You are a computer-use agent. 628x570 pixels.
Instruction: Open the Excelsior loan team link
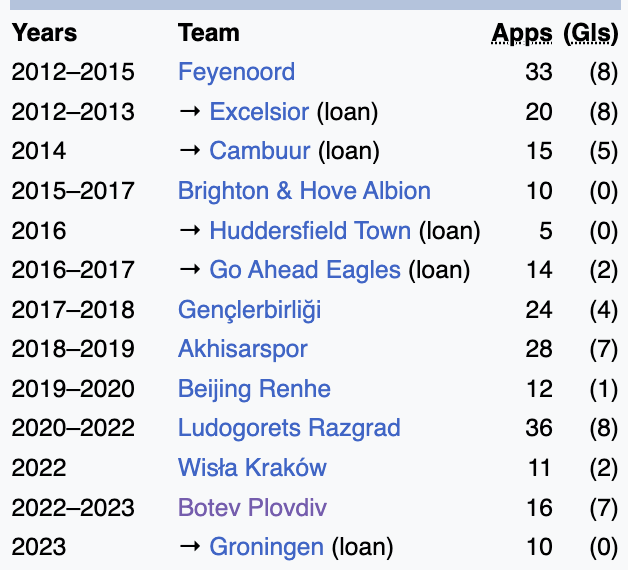pyautogui.click(x=259, y=112)
